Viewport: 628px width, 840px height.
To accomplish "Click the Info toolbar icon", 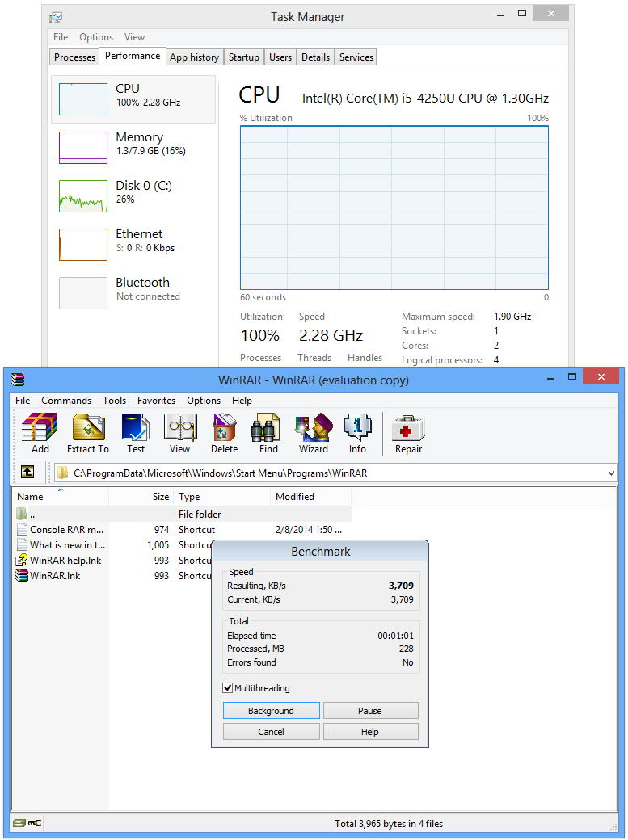I will click(x=357, y=434).
